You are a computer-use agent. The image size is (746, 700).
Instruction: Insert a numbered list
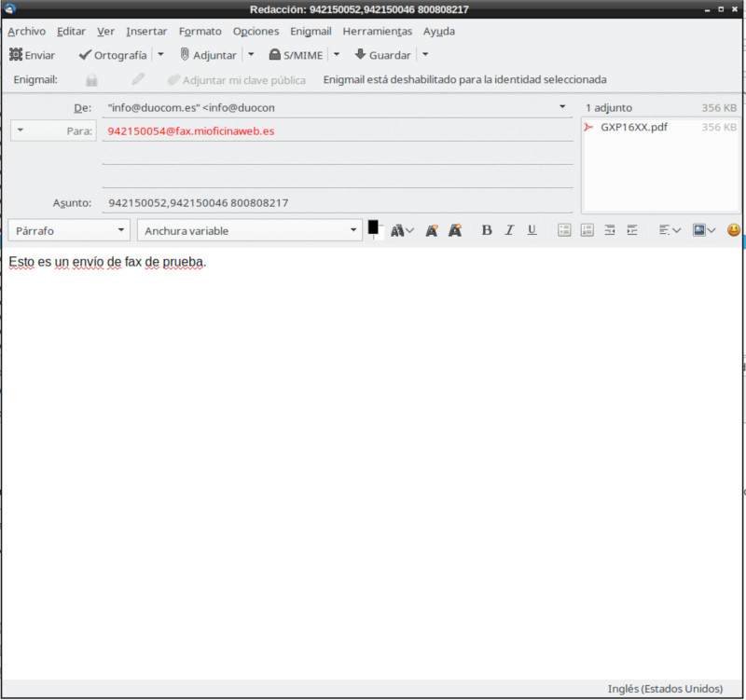point(587,230)
